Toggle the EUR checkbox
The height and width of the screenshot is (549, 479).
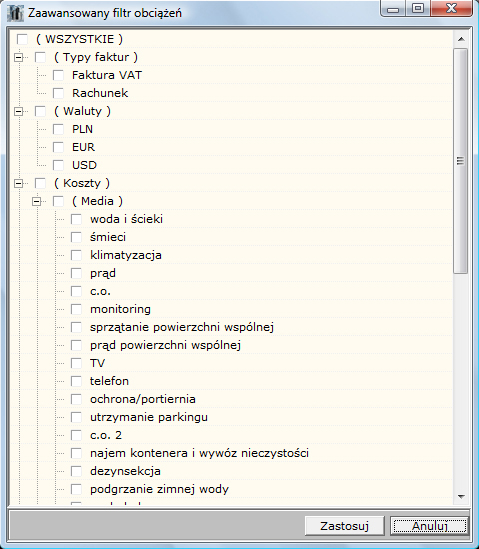click(58, 147)
